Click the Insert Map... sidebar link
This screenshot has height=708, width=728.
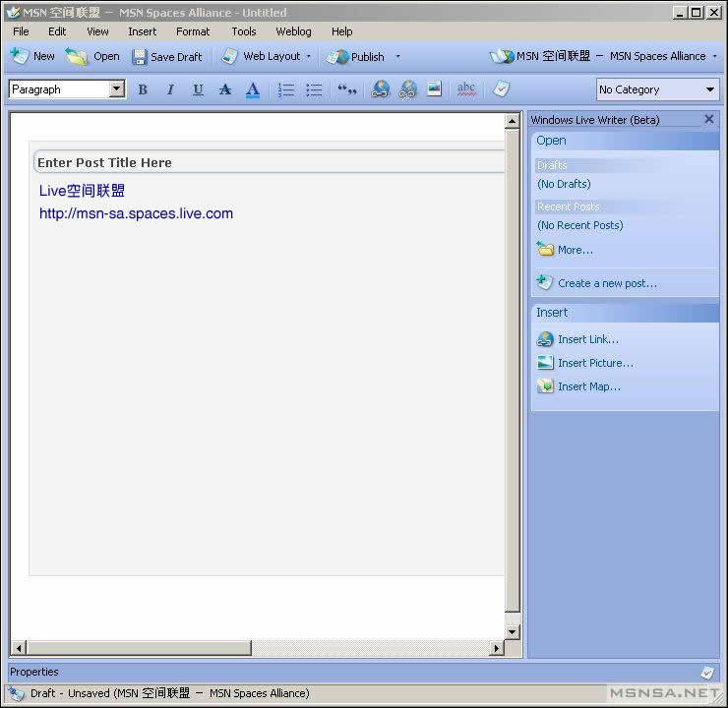(x=589, y=386)
